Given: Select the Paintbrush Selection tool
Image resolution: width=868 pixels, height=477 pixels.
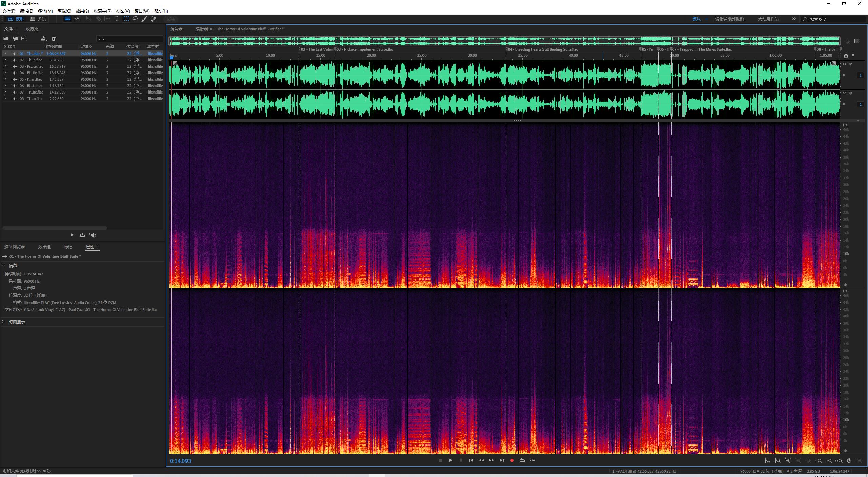Looking at the screenshot, I should pyautogui.click(x=144, y=19).
